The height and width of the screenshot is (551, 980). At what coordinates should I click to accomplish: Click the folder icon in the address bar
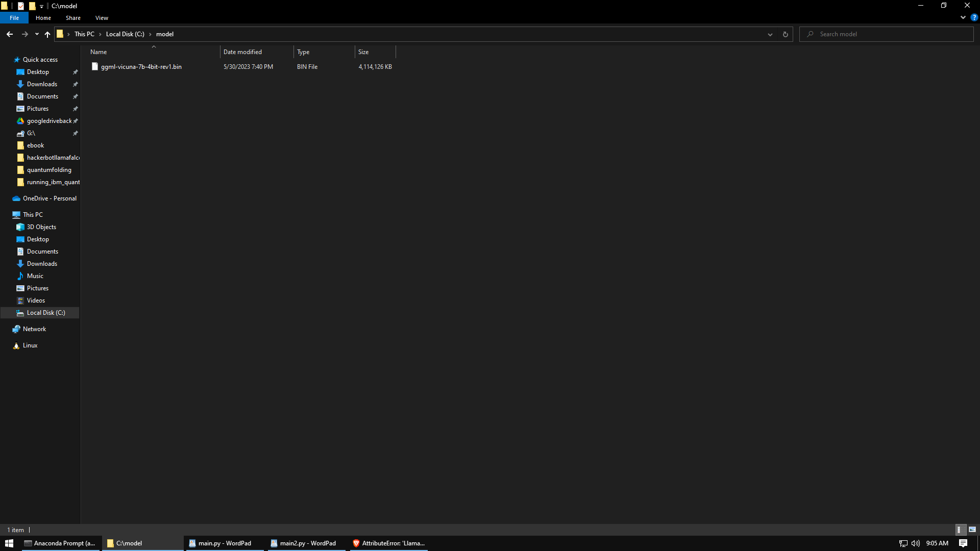coord(61,34)
